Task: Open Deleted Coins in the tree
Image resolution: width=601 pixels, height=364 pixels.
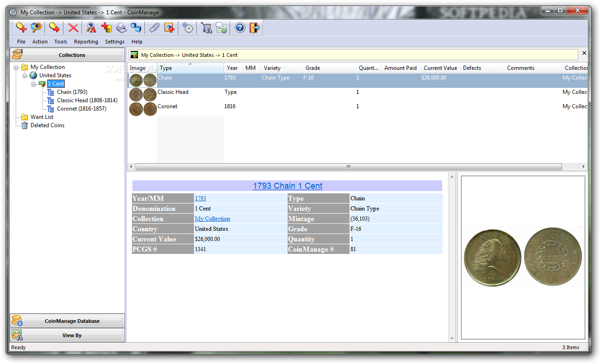Action: pos(47,125)
